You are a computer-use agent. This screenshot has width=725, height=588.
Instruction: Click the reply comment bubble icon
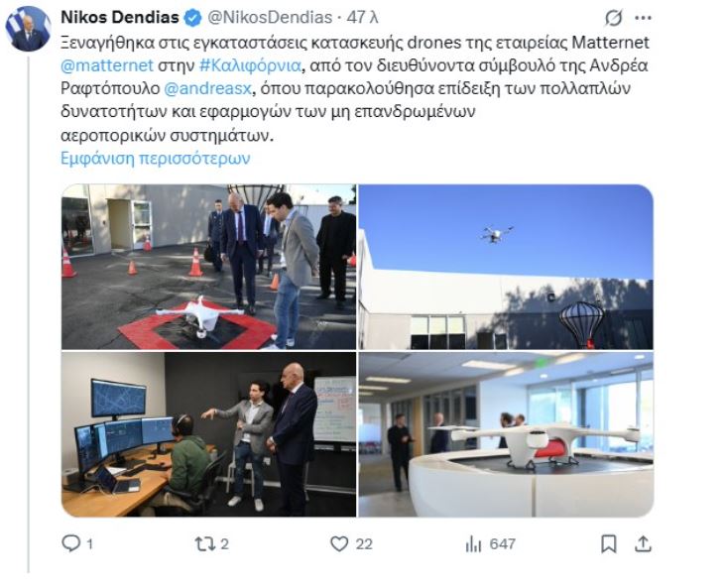coord(71,543)
